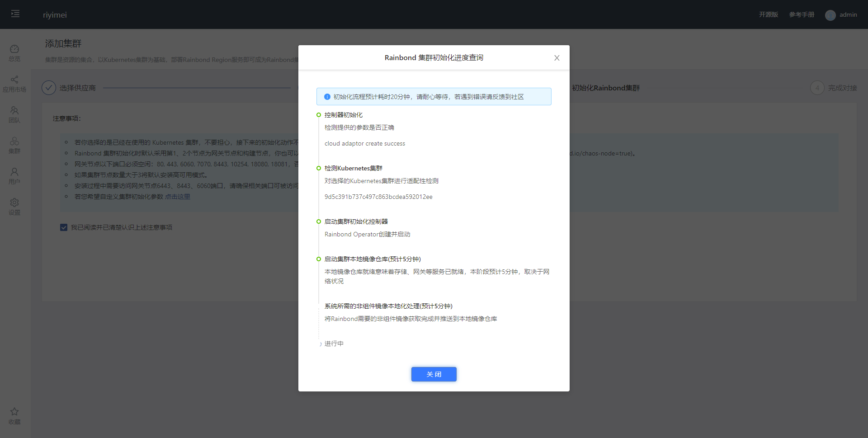Click the cluster ID 9d5c391b737c497c863bcdea592012ee
868x438 pixels.
(378, 197)
